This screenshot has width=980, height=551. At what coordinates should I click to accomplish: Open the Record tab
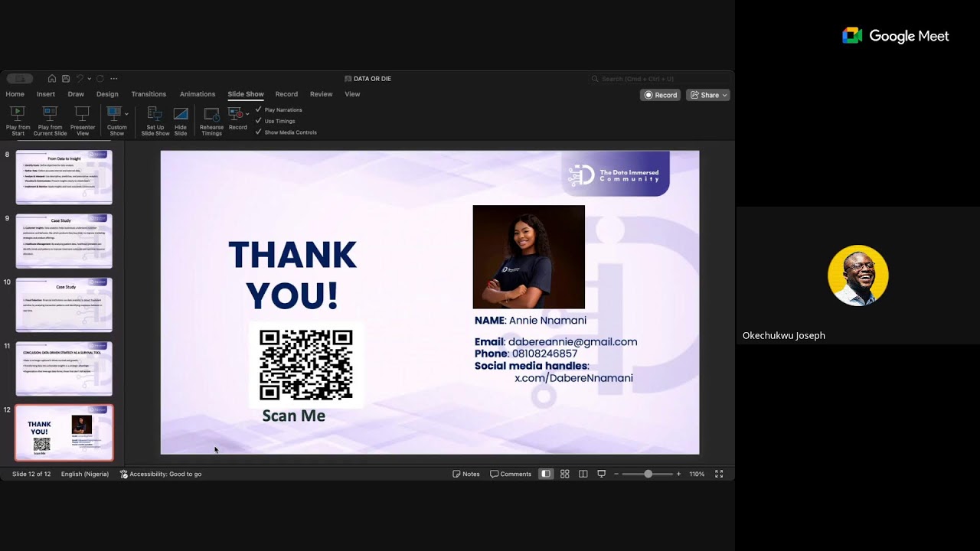tap(286, 94)
